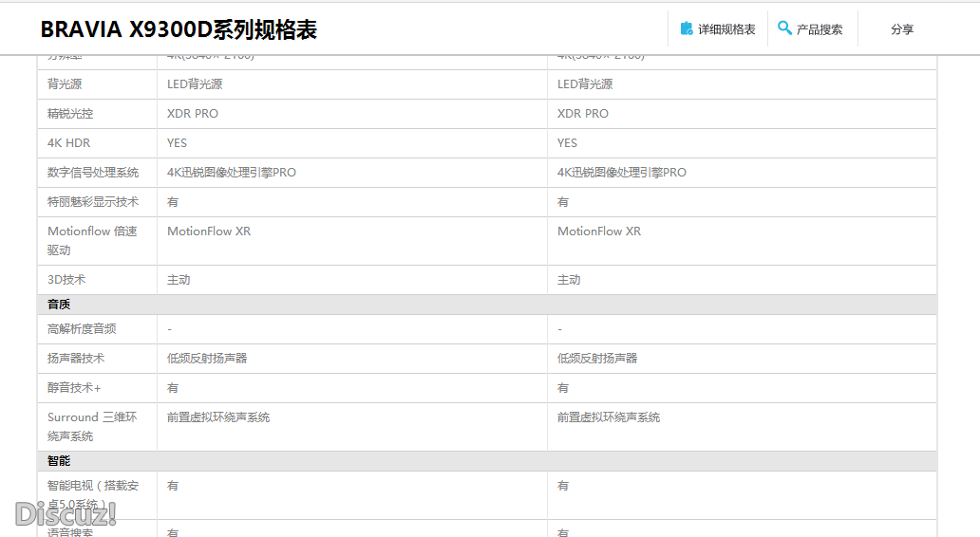Select the 4K HDR row label
The width and height of the screenshot is (980, 537).
[x=69, y=143]
